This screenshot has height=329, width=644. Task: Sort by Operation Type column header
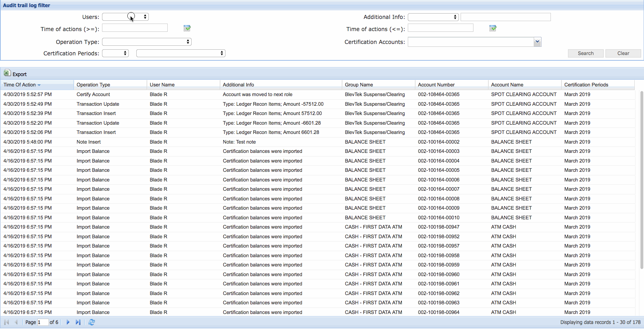click(93, 85)
